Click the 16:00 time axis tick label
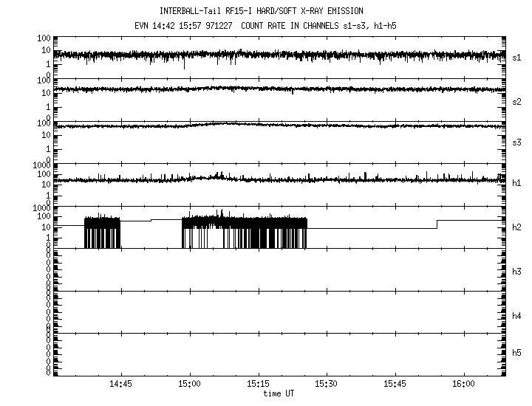532x406 pixels. pyautogui.click(x=463, y=385)
